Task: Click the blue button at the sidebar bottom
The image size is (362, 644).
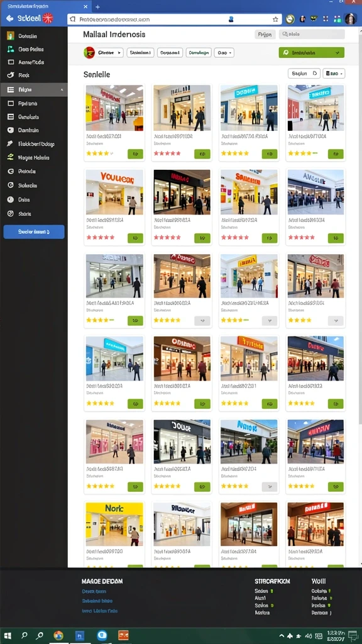Action: coord(34,231)
